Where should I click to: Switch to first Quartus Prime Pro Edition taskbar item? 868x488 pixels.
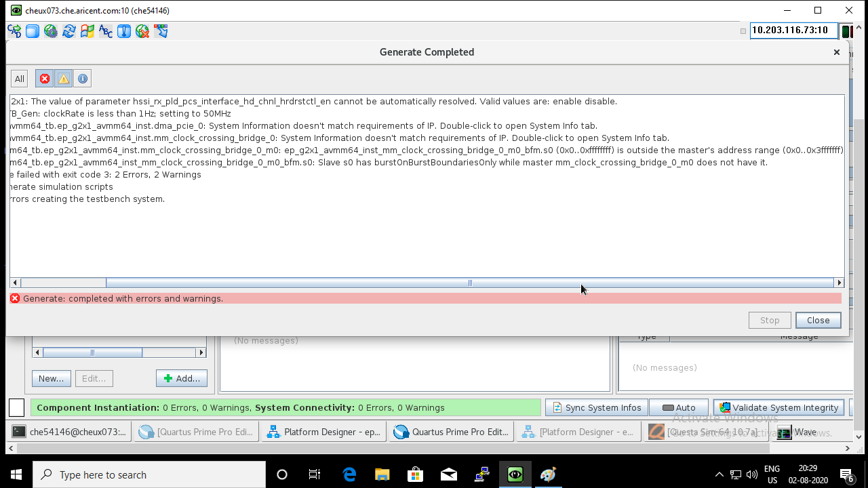[197, 432]
